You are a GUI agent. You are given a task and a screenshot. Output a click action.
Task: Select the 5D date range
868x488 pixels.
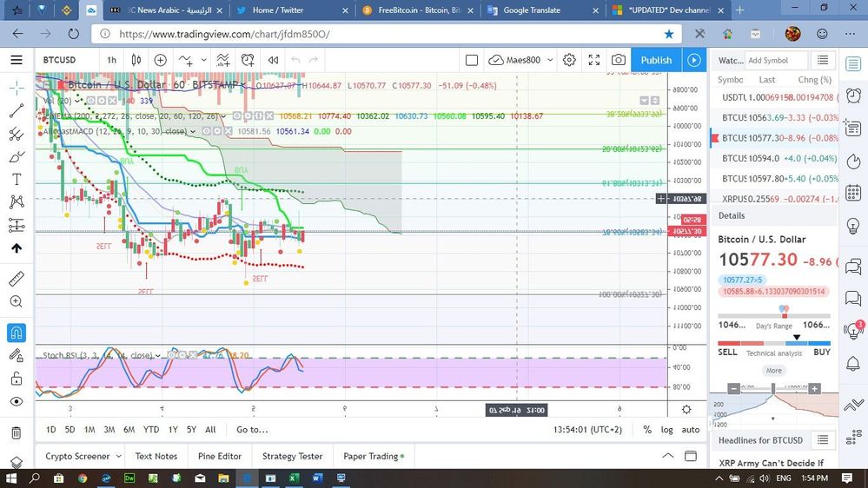70,429
